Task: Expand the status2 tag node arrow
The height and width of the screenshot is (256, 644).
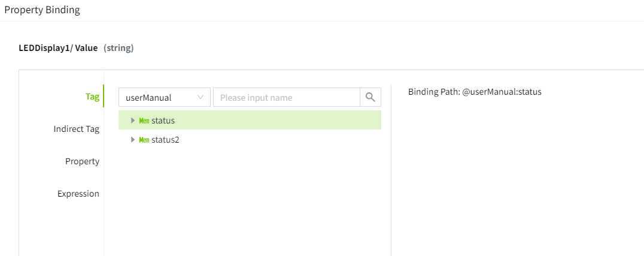Action: [x=133, y=140]
